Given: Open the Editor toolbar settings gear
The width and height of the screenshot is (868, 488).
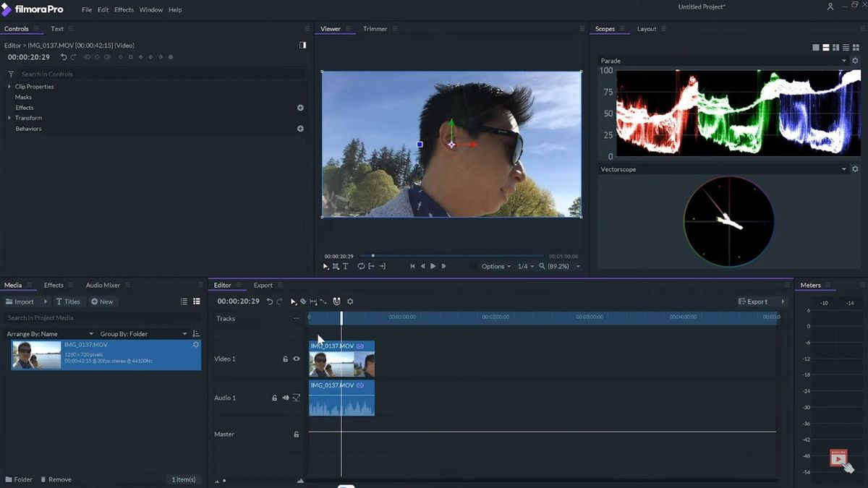Looking at the screenshot, I should coord(350,301).
